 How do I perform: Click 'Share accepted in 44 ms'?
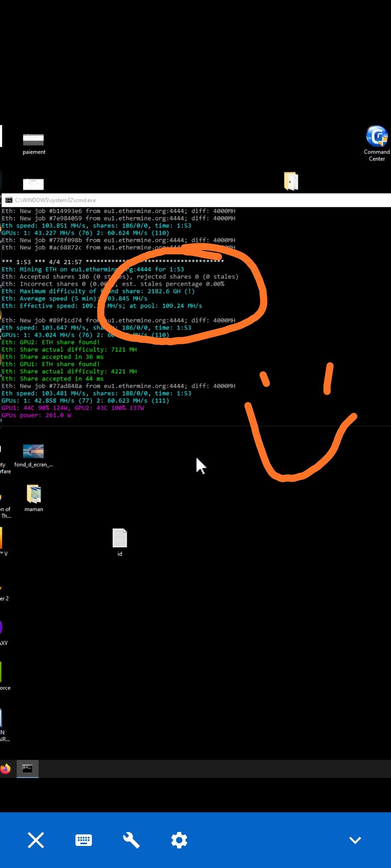pyautogui.click(x=52, y=379)
